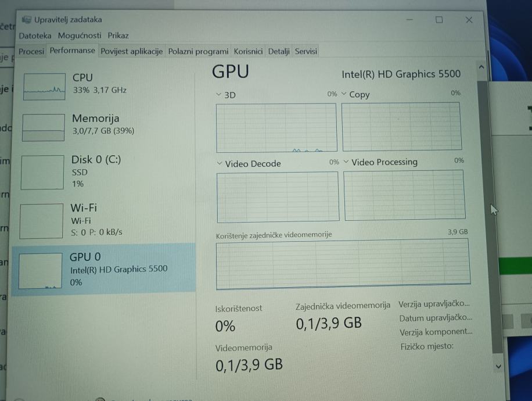The width and height of the screenshot is (532, 401).
Task: Click the large GPU heading
Action: click(231, 71)
